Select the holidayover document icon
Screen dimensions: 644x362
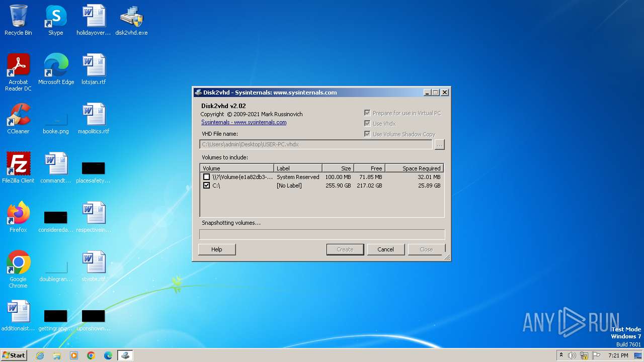(x=94, y=20)
